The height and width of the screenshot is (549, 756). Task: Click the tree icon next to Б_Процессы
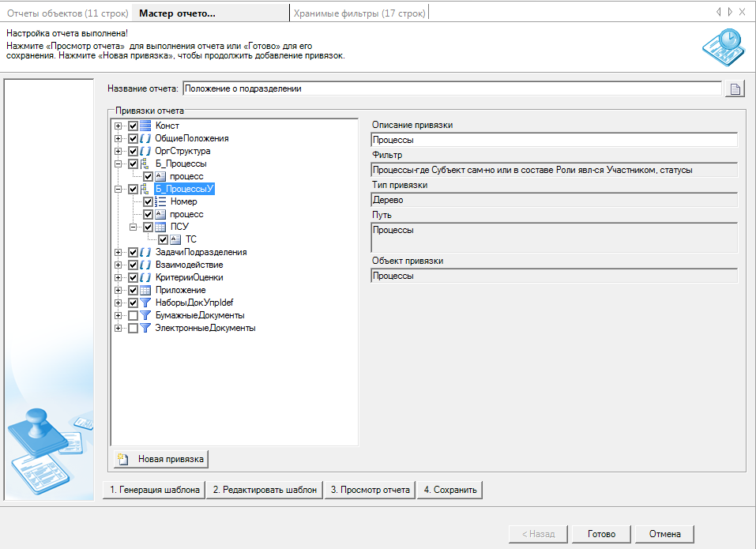(x=145, y=164)
